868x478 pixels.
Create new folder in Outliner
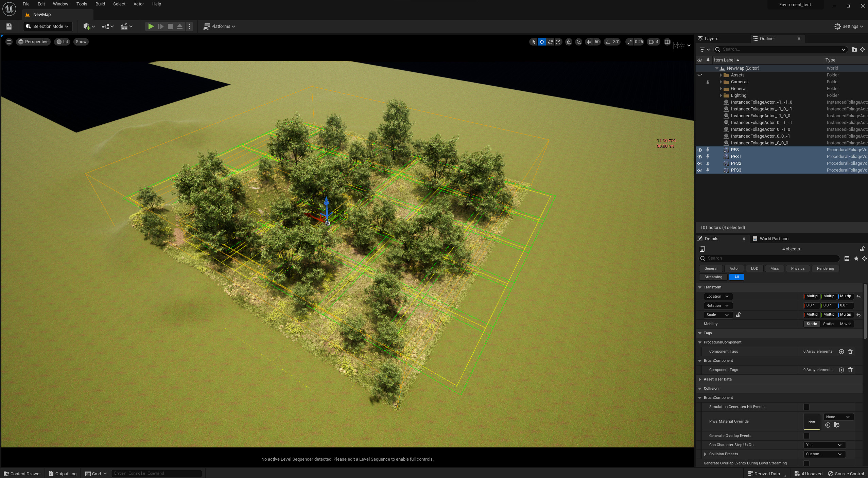tap(854, 50)
